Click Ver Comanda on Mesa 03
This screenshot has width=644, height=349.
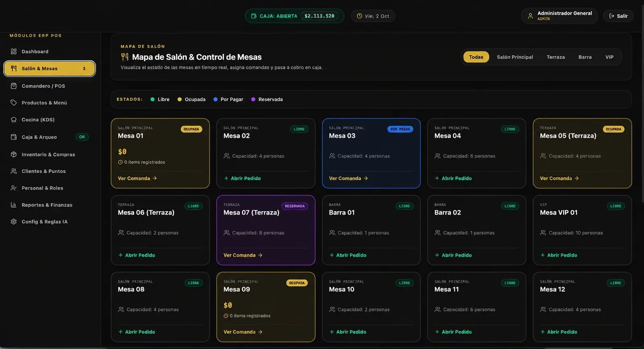pos(349,178)
